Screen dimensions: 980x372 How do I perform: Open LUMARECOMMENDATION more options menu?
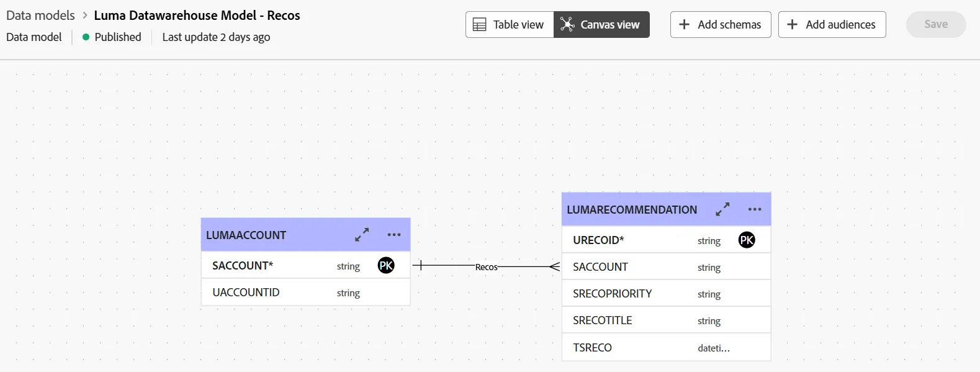click(x=755, y=209)
